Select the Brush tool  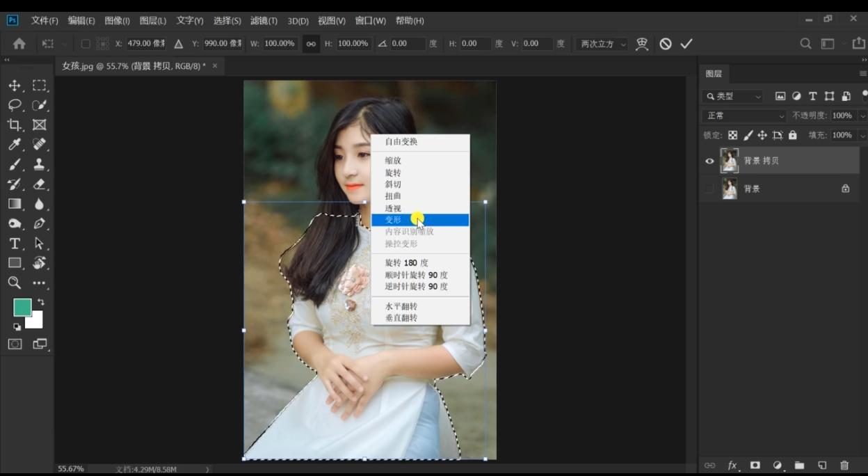click(14, 165)
